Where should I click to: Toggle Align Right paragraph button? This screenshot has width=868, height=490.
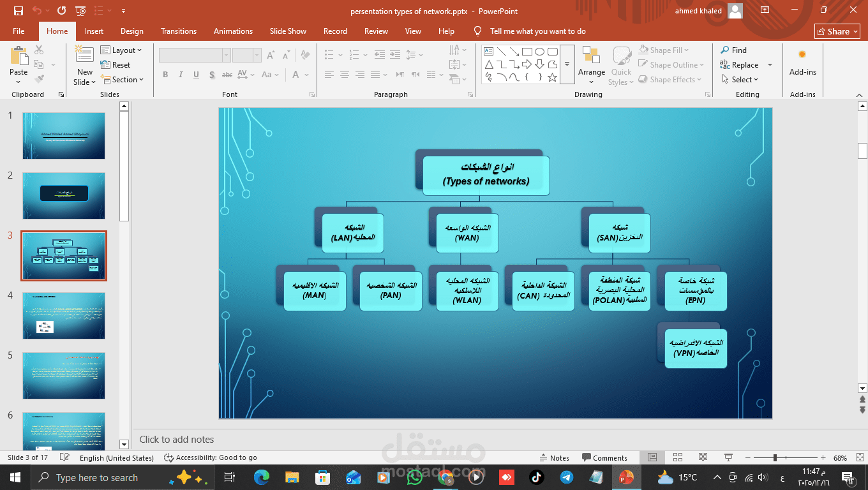(x=361, y=75)
